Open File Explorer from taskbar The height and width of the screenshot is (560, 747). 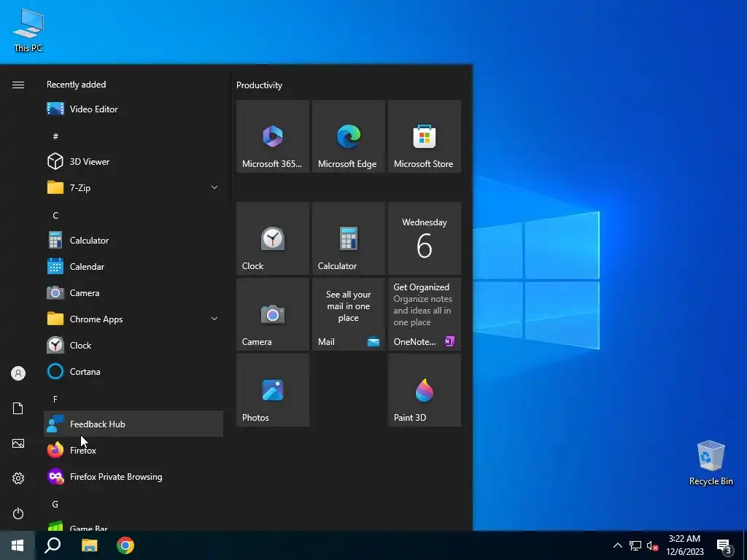click(89, 545)
